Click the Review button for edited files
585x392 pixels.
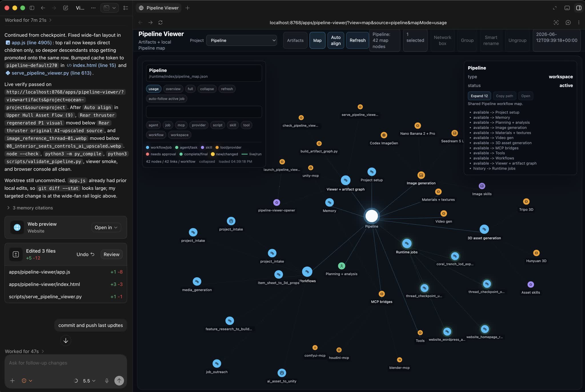click(111, 254)
